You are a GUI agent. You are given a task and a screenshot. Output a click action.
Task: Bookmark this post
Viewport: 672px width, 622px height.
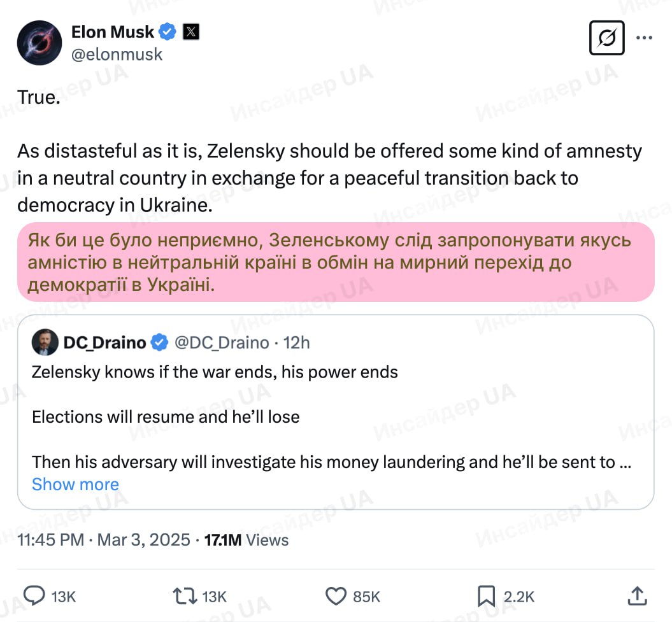(486, 596)
